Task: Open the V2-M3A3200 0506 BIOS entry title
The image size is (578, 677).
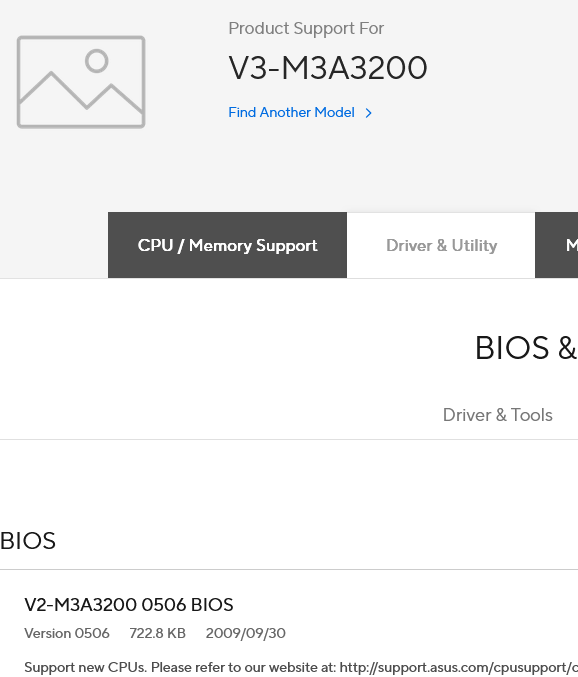Action: (129, 605)
